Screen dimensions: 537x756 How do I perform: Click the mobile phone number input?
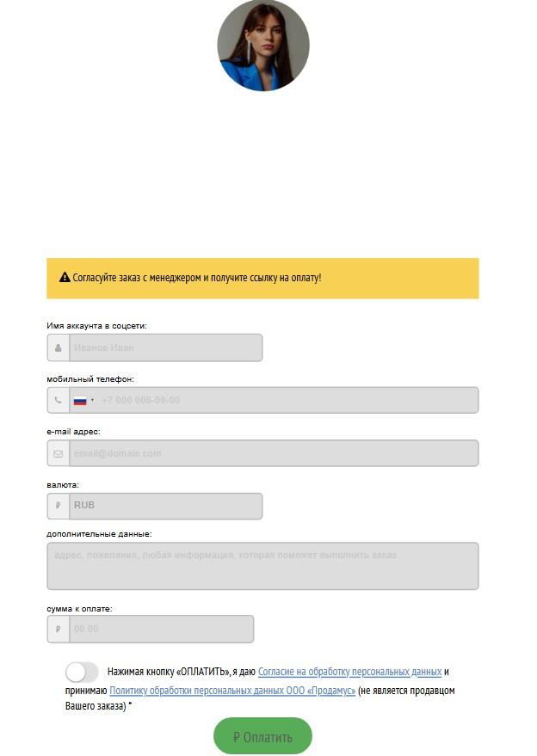(284, 401)
